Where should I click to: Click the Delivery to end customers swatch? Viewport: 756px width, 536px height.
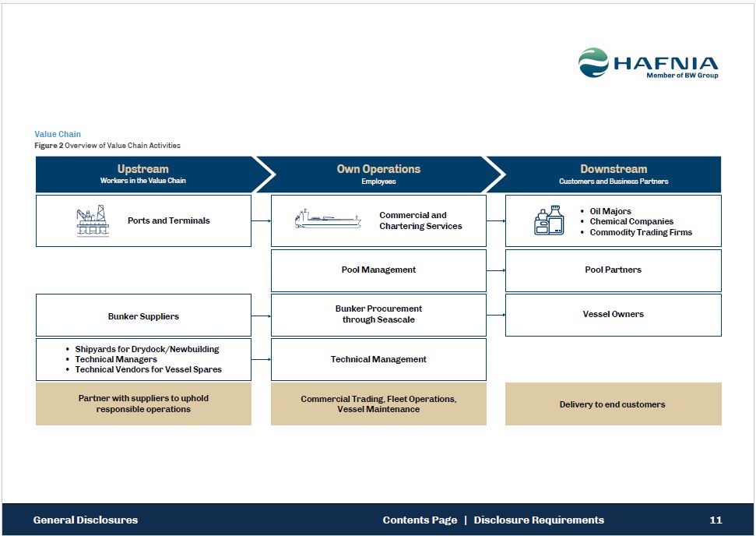[x=614, y=404]
